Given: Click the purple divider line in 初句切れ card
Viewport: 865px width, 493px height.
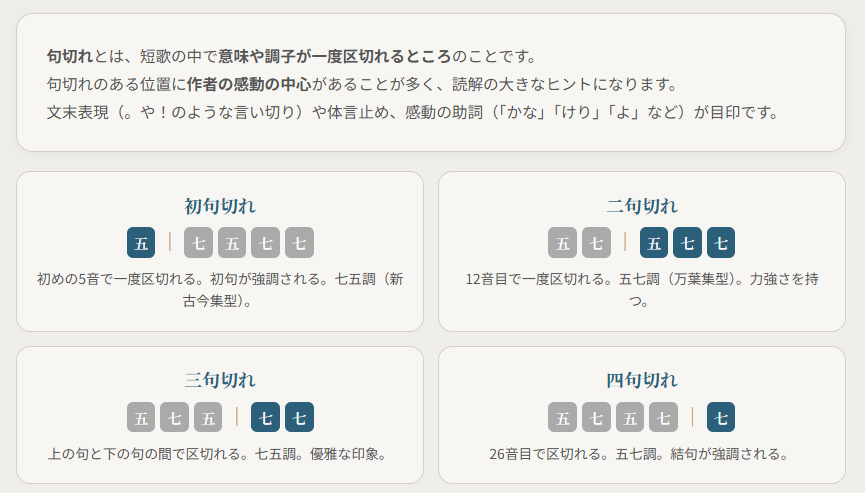Looking at the screenshot, I should click(170, 242).
